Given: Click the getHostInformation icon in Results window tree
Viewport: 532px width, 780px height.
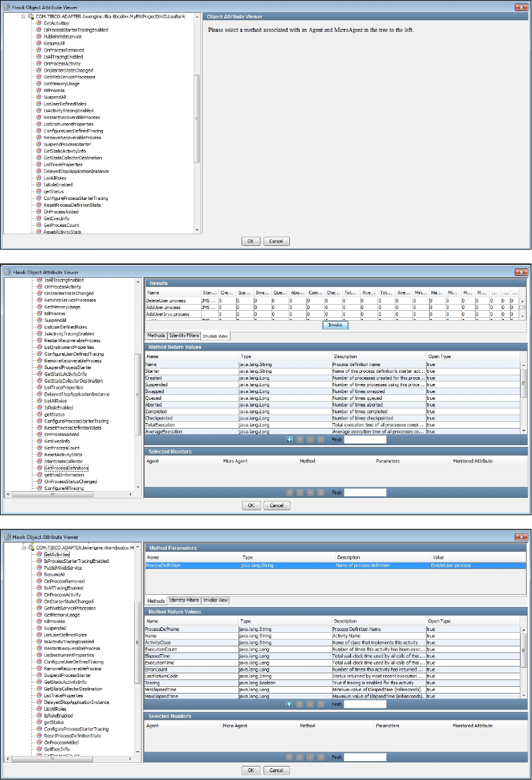Looking at the screenshot, I should pos(40,475).
